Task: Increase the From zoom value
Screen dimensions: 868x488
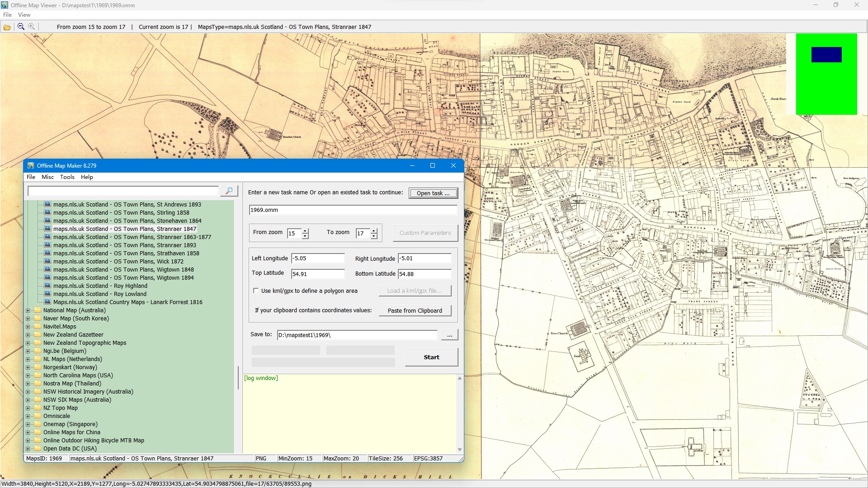Action: pyautogui.click(x=306, y=231)
